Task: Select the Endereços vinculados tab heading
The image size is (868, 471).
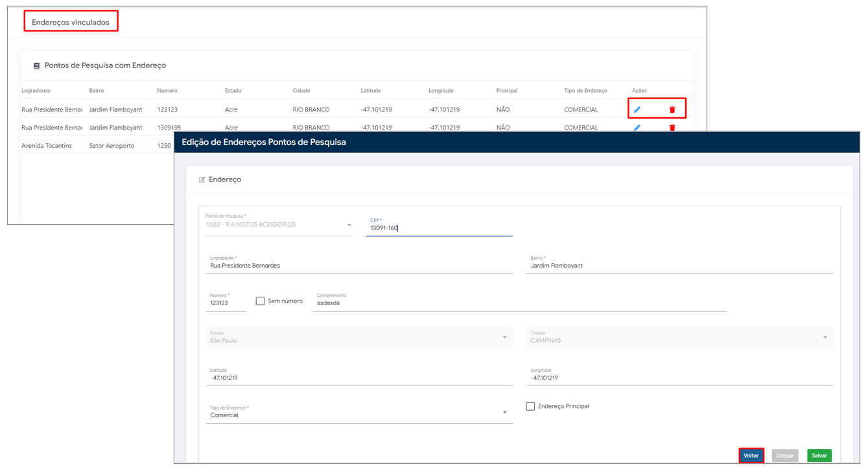Action: 71,22
